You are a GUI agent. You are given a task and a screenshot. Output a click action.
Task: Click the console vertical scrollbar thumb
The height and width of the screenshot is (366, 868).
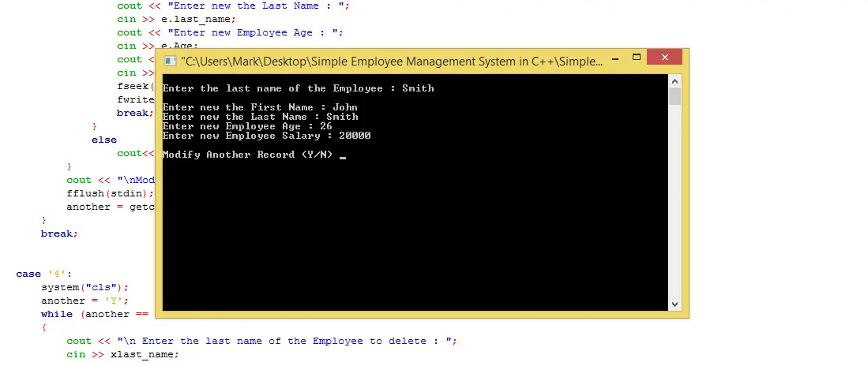click(x=674, y=96)
